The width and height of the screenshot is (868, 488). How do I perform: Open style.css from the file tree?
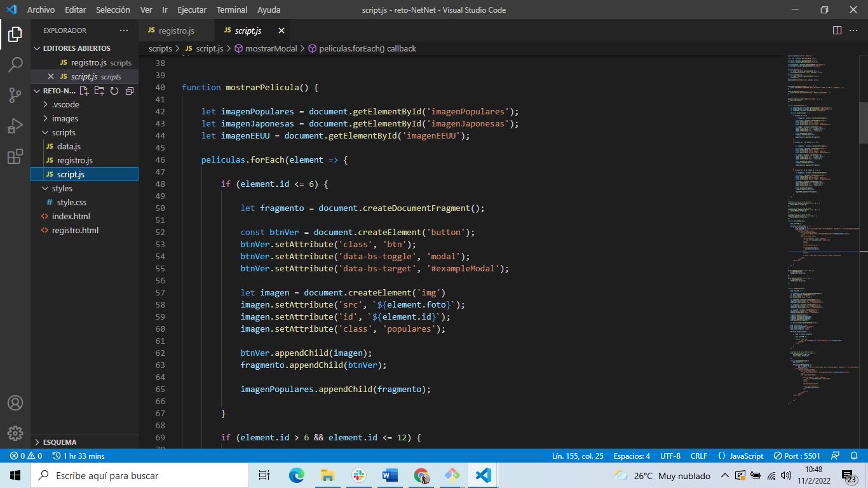click(84, 203)
